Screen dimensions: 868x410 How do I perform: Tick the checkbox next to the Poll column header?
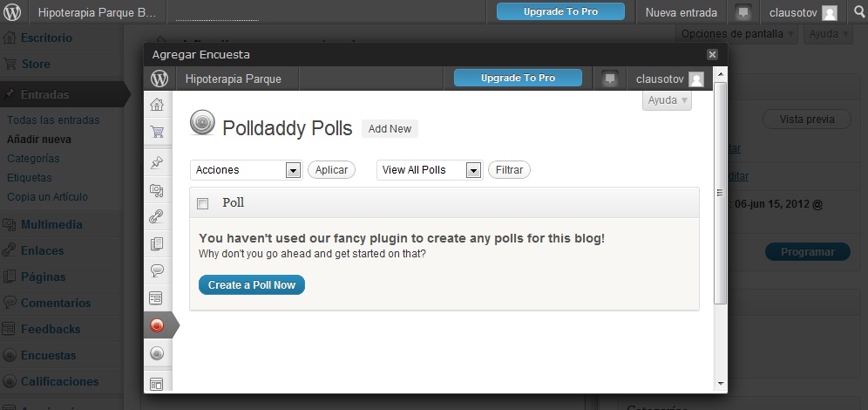[x=203, y=203]
